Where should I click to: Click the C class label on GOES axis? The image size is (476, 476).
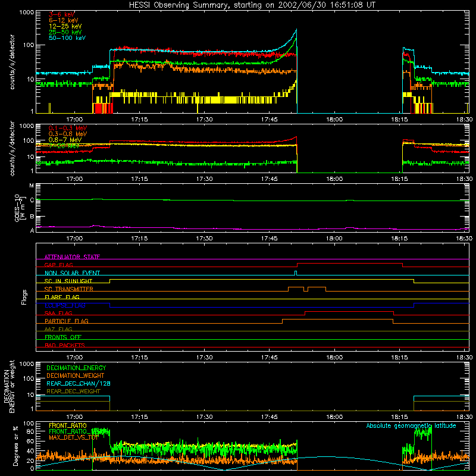(32, 201)
